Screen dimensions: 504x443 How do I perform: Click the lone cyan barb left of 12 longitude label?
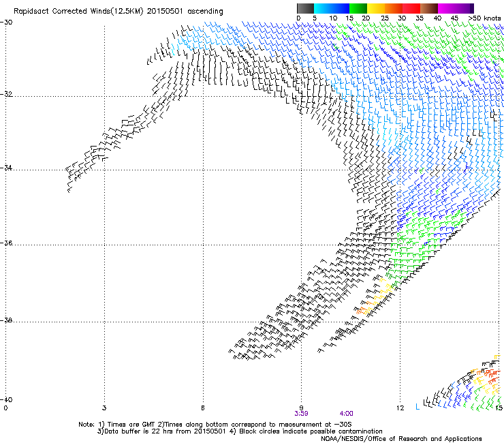click(418, 407)
